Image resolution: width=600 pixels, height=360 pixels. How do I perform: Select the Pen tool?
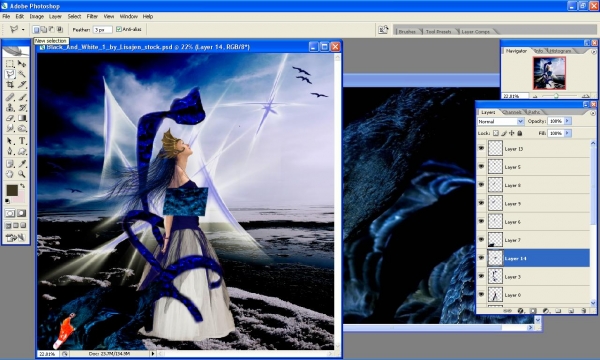(x=10, y=151)
